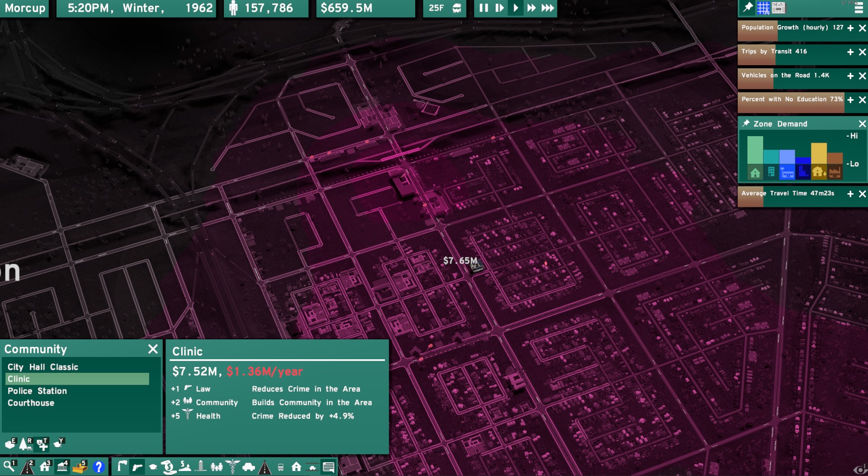Show the Transit bus view

tap(280, 466)
